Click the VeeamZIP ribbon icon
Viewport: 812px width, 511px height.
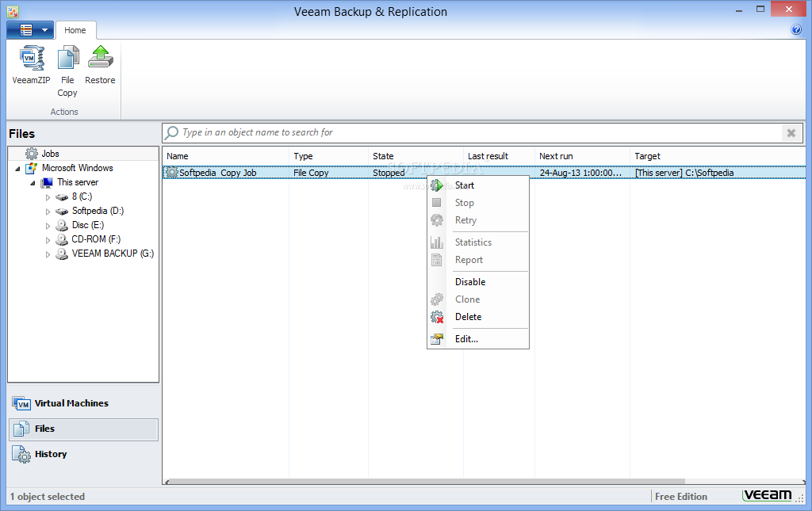(31, 58)
